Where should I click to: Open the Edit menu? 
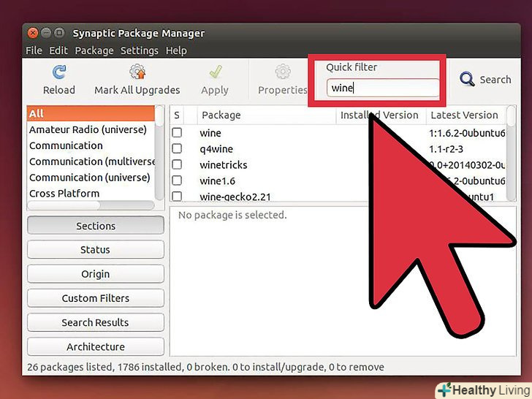pyautogui.click(x=58, y=50)
